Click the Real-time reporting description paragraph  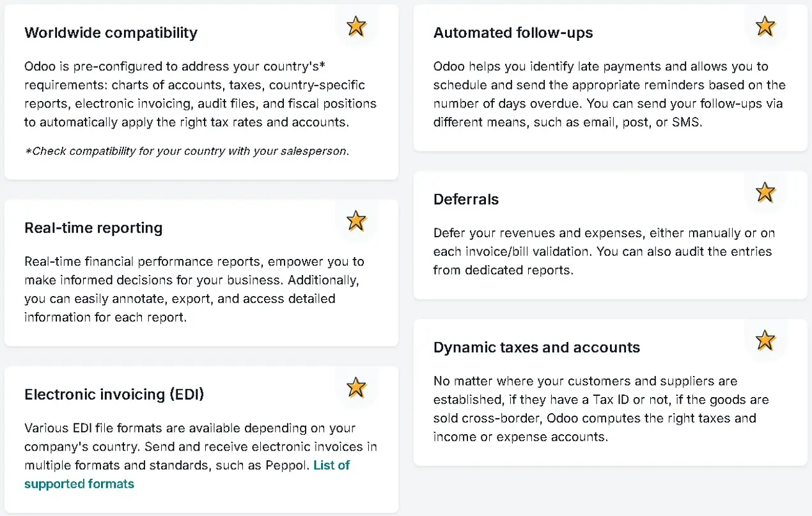pyautogui.click(x=194, y=289)
